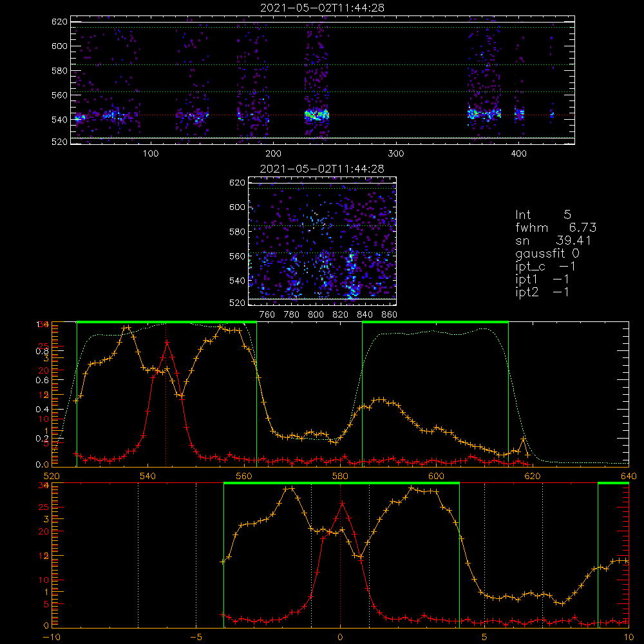
Task: Click x-axis label 5 on bottom panel
Action: 485,638
